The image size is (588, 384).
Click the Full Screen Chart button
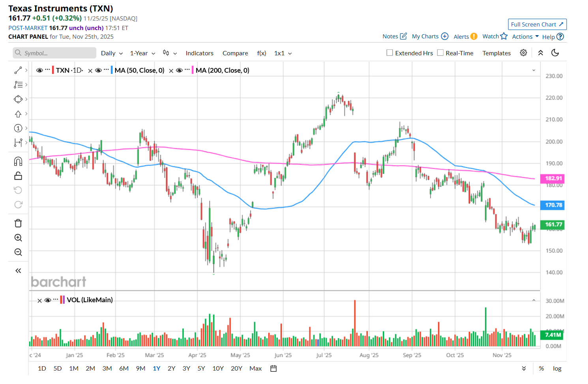537,24
